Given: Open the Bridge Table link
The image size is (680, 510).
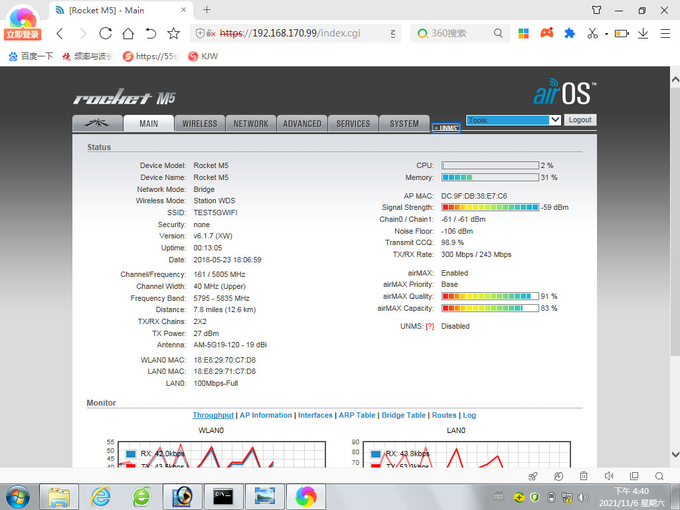Looking at the screenshot, I should (x=403, y=415).
